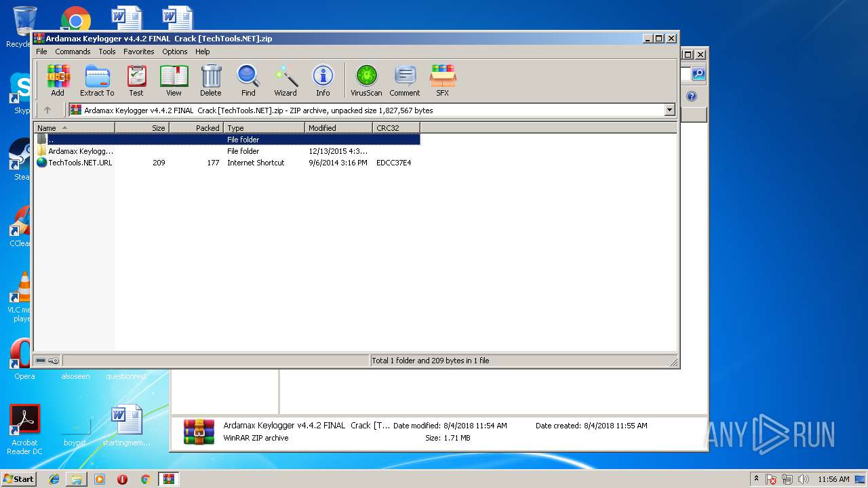Click the 9/6/2014 3:16 PM modified date
Screen dimensions: 868x488
tap(338, 163)
